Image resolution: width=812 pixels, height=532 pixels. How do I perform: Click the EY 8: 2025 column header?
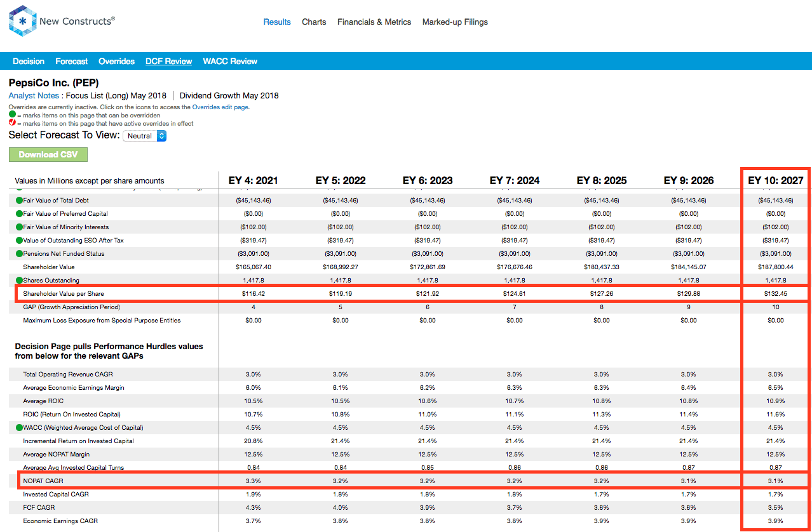[602, 180]
